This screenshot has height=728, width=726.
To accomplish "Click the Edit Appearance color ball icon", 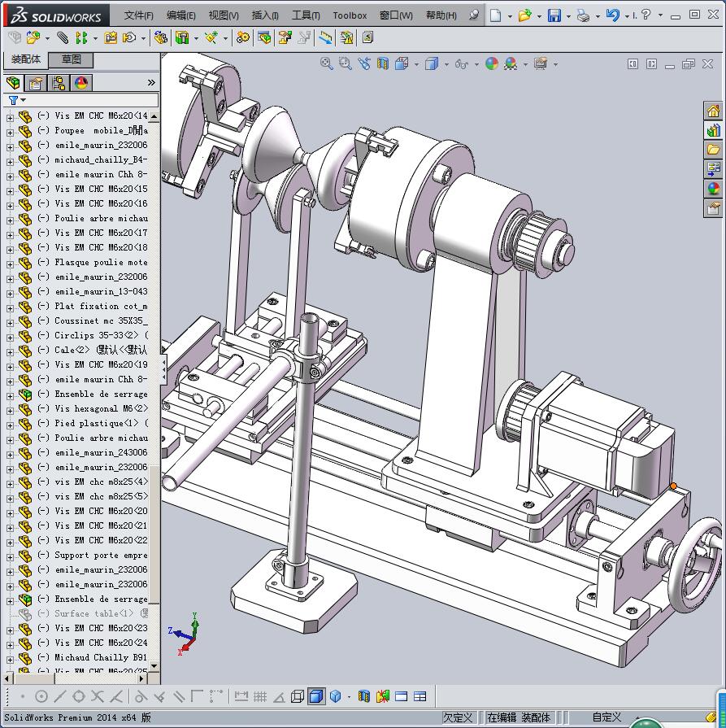I will [x=491, y=64].
